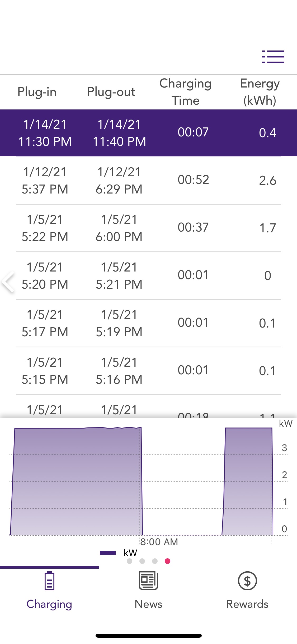Tap the pink active page dot
This screenshot has width=297, height=644.
[x=167, y=561]
